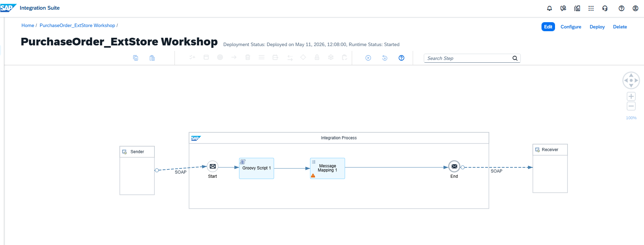This screenshot has width=644, height=245.
Task: Zoom out with the minus button
Action: coord(631,106)
